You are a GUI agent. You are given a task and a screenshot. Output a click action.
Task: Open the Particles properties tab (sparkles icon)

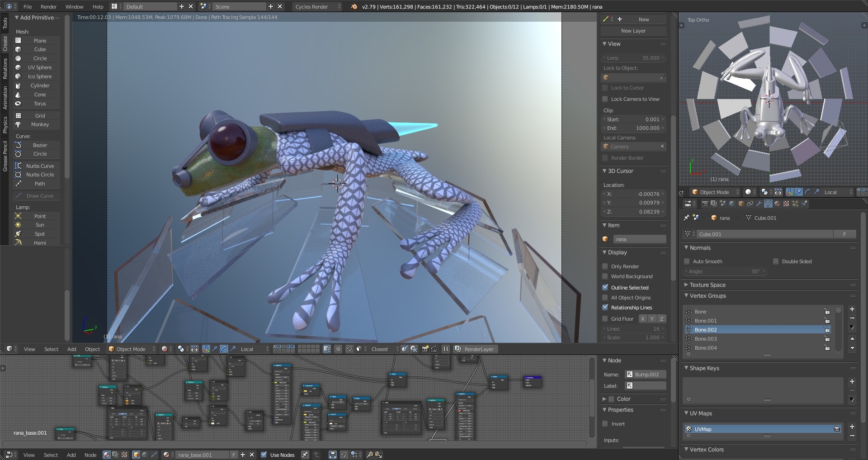795,204
